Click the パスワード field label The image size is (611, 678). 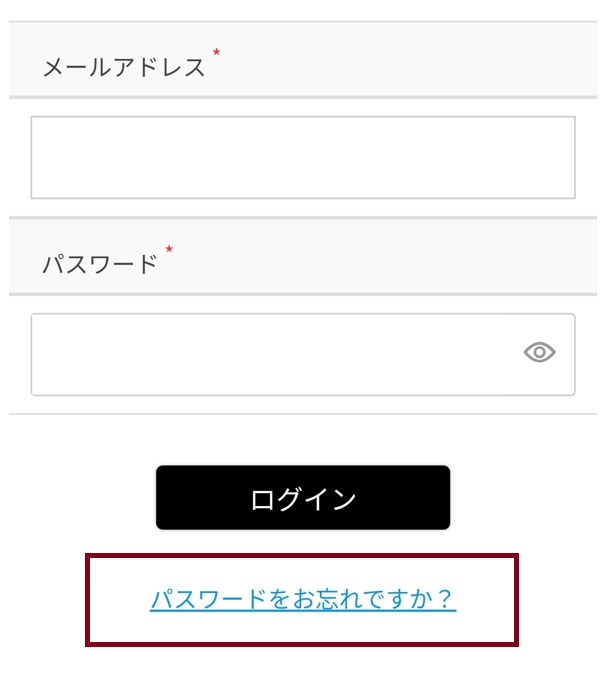coord(100,264)
